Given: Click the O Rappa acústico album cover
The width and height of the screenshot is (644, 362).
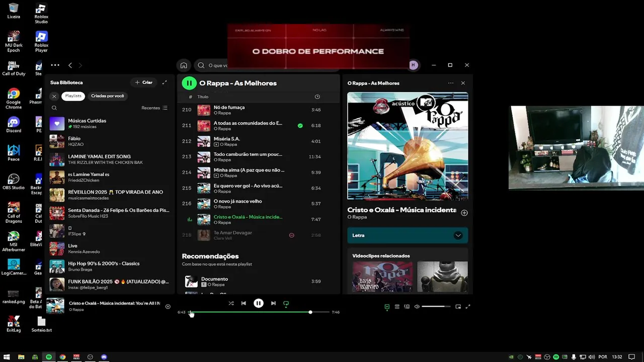Looking at the screenshot, I should coord(408,146).
